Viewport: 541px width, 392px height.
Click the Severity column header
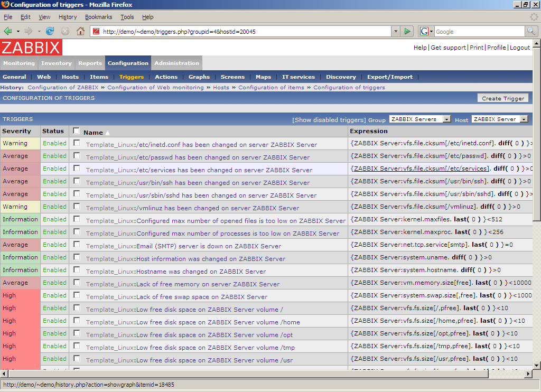(x=16, y=131)
